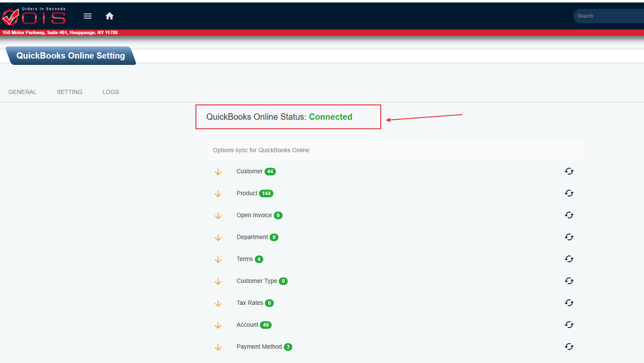Click the 'Account' row label
Image resolution: width=644 pixels, height=363 pixels.
[247, 325]
